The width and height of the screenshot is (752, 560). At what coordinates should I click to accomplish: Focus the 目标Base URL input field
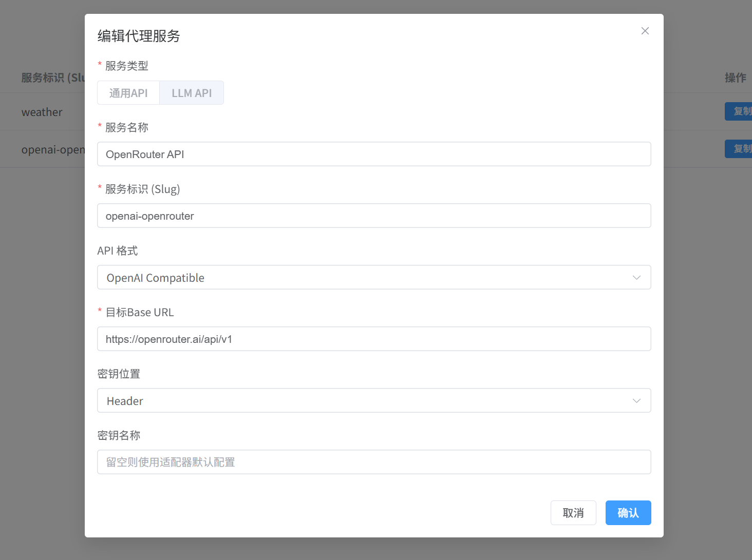click(373, 339)
